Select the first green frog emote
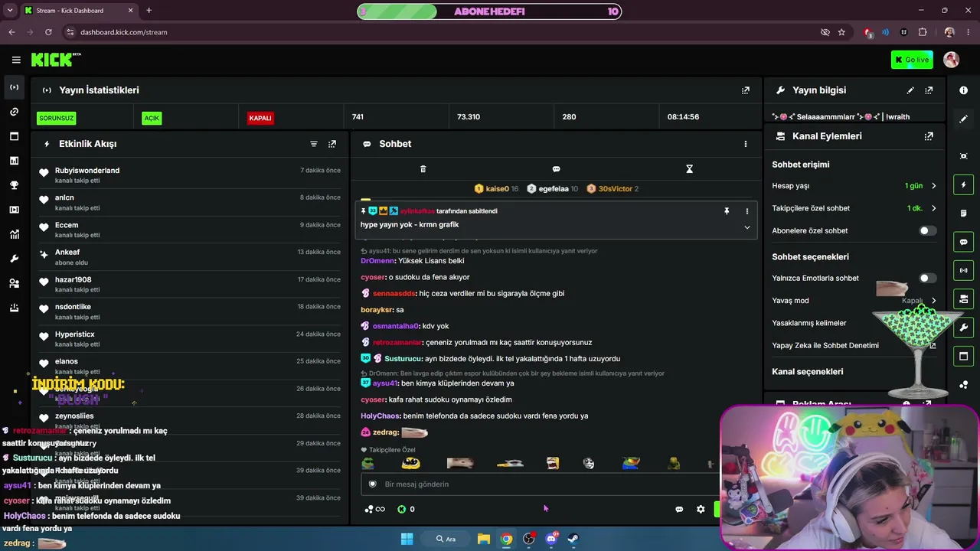This screenshot has width=980, height=551. 368,463
